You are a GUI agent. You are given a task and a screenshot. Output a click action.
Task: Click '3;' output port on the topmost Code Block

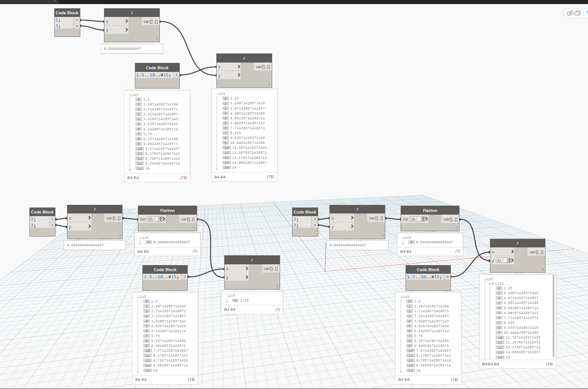click(77, 26)
